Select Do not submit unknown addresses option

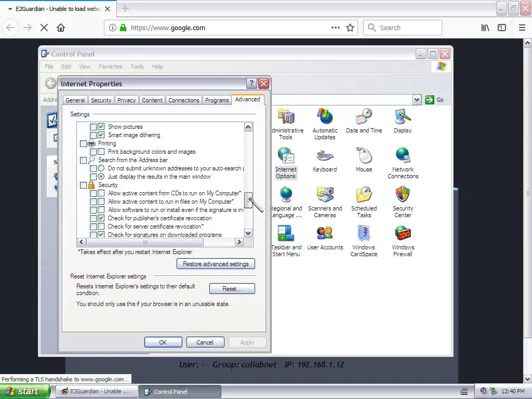pos(101,168)
